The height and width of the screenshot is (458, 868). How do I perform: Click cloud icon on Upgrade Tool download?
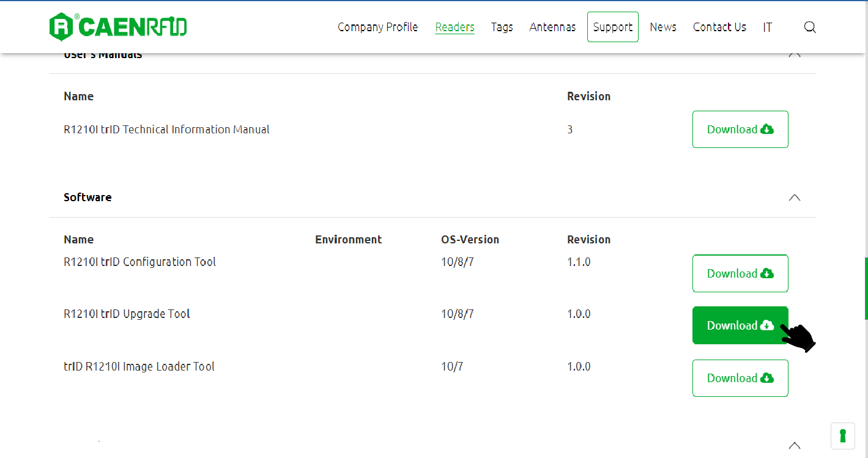pos(767,325)
